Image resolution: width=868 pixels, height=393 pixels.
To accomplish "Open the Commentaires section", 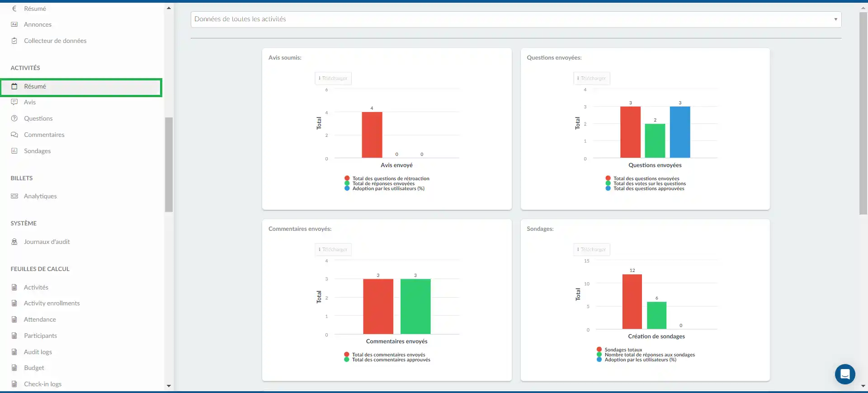I will (x=44, y=135).
